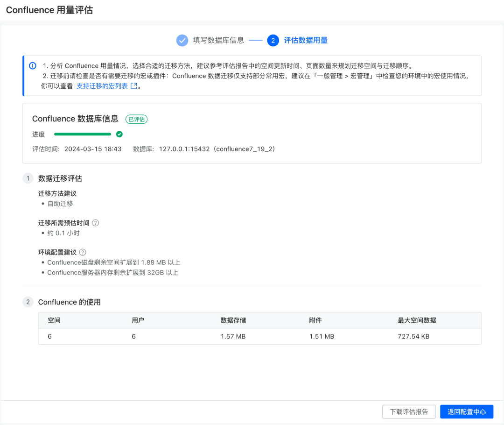The width and height of the screenshot is (504, 425).
Task: Click the 返回配置中心 button
Action: (x=467, y=411)
